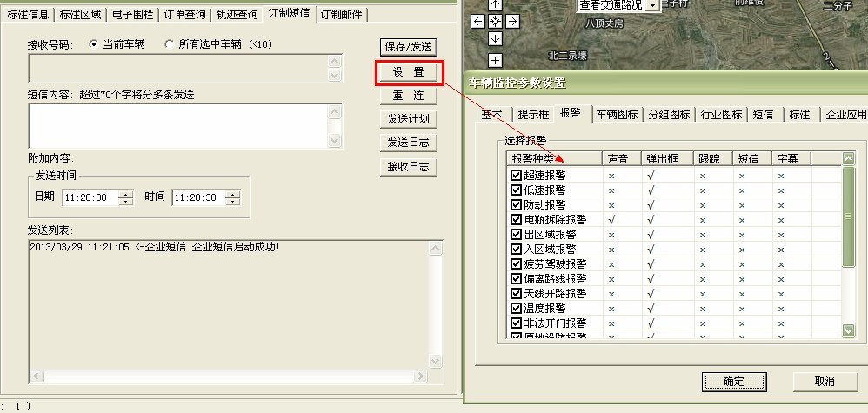Screen dimensions: 868x413
Task: Pan the map down with arrow icon
Action: [x=495, y=38]
